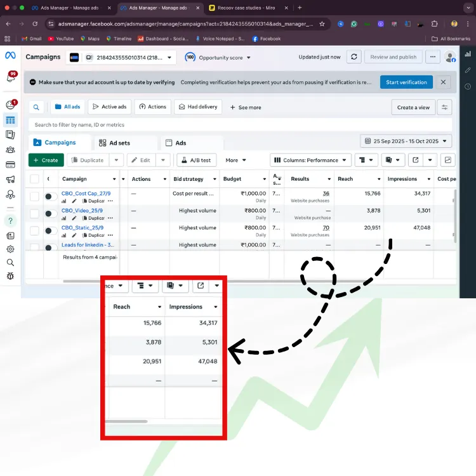
Task: Open the More dropdown in toolbar
Action: [x=235, y=160]
